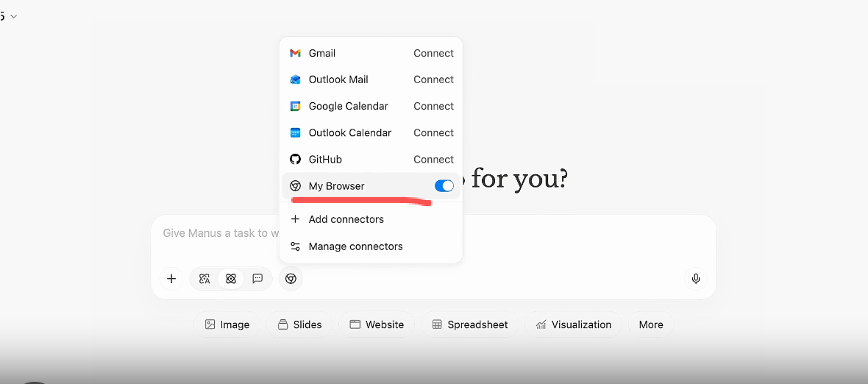The image size is (868, 384).
Task: Connect Outlook Calendar
Action: [433, 133]
